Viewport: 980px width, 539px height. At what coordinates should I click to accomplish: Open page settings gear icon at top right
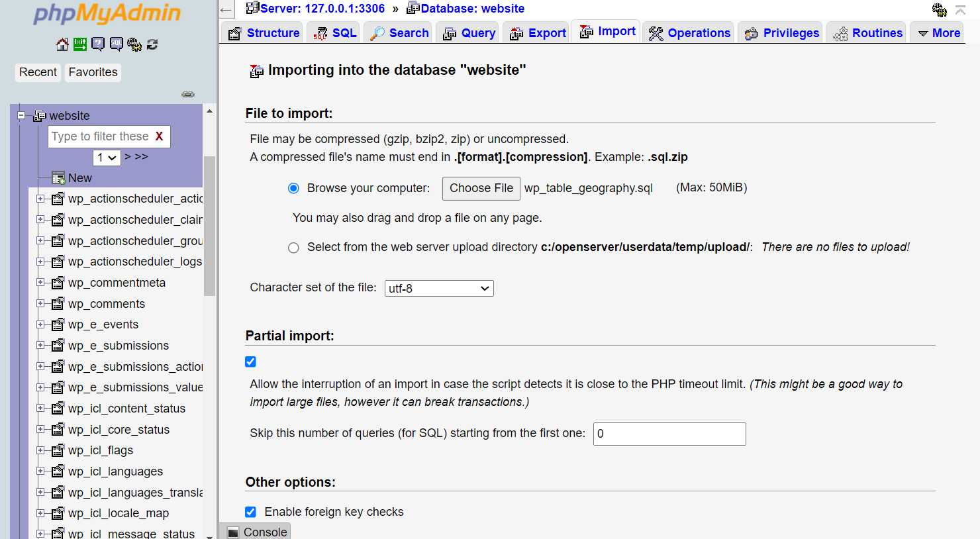tap(939, 10)
